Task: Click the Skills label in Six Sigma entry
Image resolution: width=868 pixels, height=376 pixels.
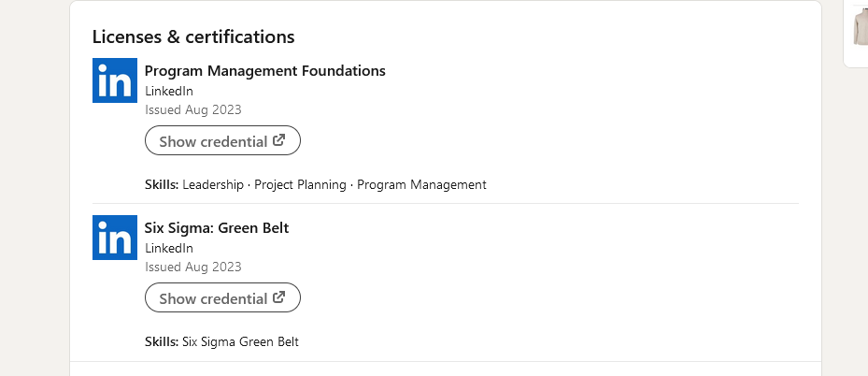Action: pos(162,342)
